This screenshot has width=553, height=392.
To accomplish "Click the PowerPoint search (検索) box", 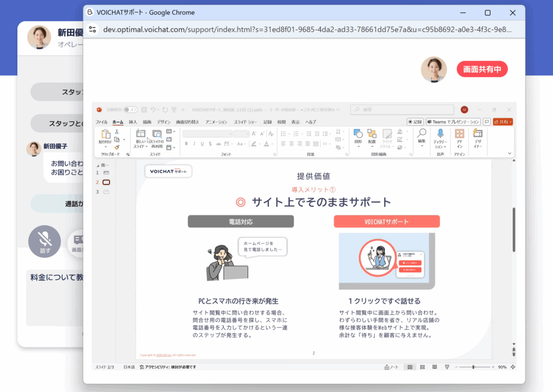I will click(402, 110).
